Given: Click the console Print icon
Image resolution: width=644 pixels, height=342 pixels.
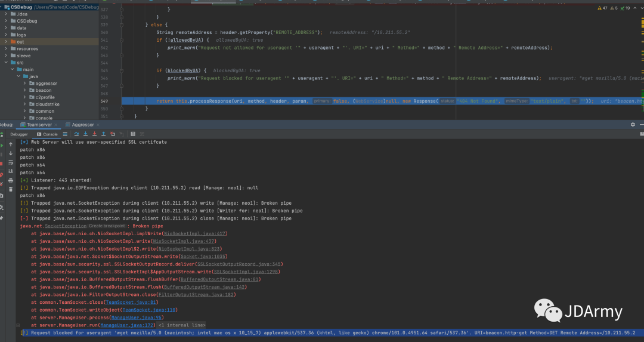Looking at the screenshot, I should click(11, 180).
